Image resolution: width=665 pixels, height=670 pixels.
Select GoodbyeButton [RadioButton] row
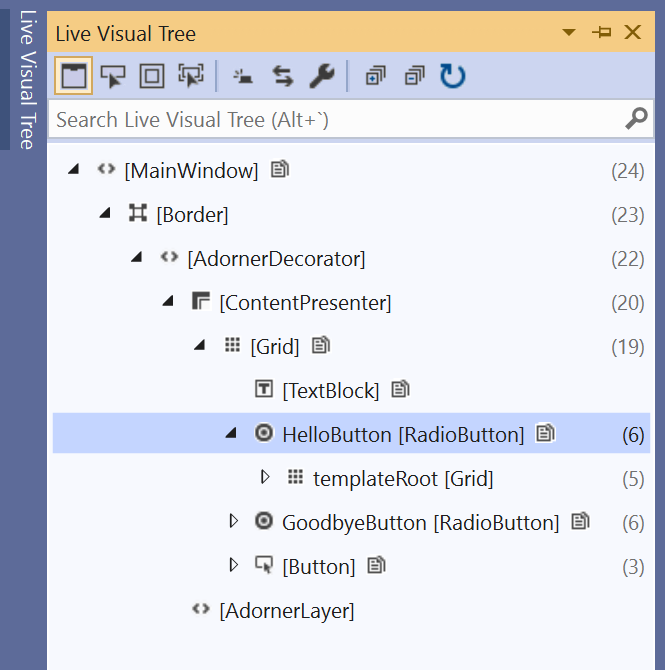[x=351, y=522]
